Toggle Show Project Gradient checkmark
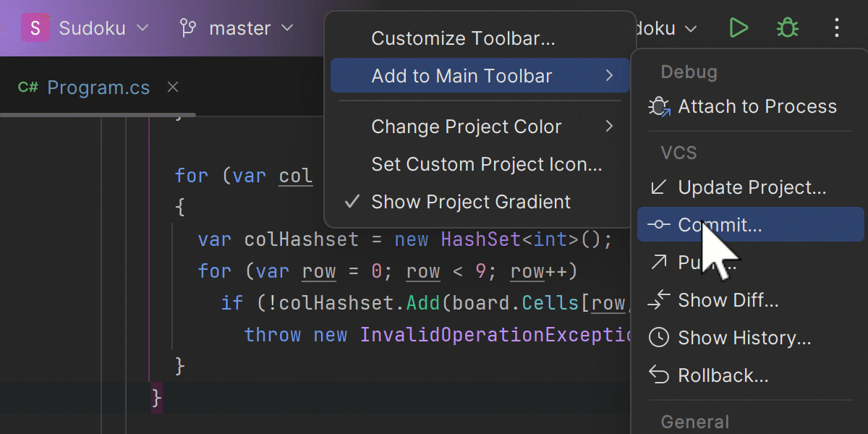The width and height of the screenshot is (868, 434). pos(352,202)
